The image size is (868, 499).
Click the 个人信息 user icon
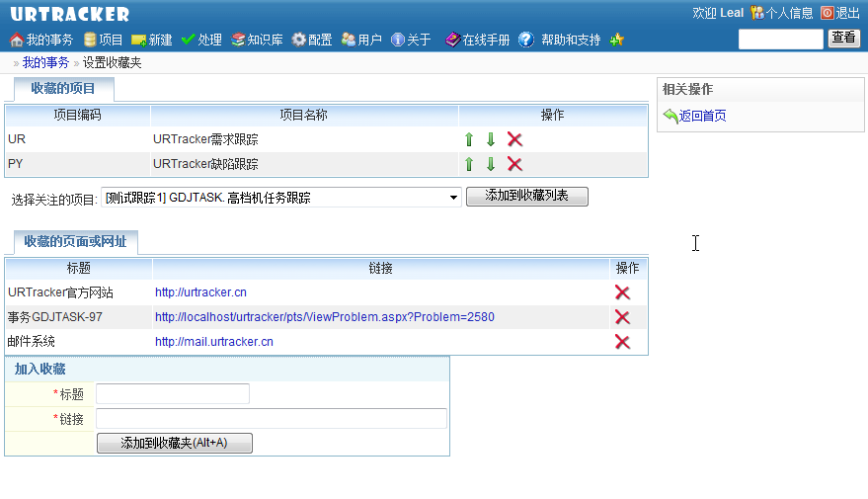tap(757, 13)
